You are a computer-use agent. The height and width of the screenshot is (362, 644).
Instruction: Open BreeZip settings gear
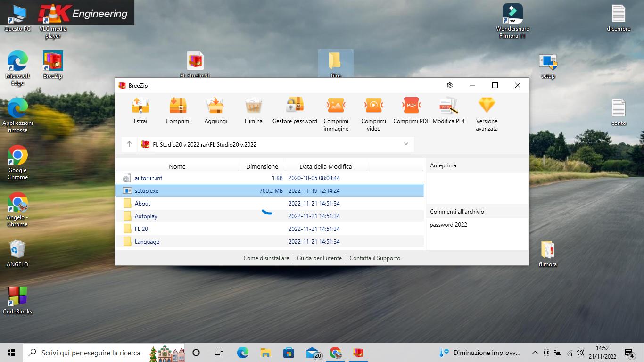(450, 85)
